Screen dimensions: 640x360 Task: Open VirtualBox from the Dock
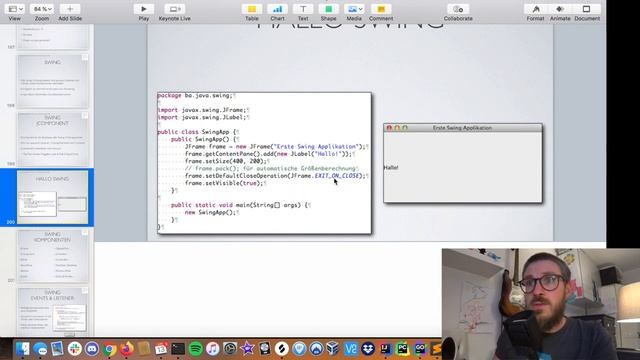tap(333, 349)
